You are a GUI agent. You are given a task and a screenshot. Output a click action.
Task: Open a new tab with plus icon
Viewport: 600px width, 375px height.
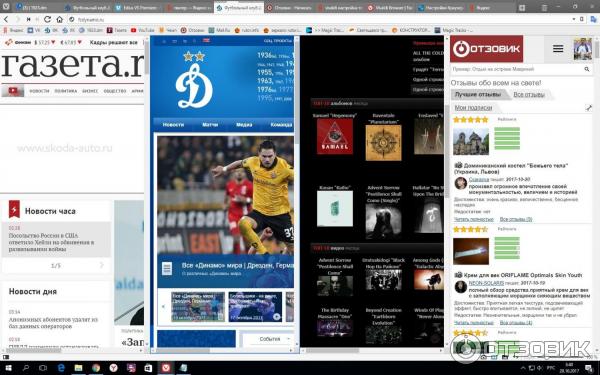point(522,8)
